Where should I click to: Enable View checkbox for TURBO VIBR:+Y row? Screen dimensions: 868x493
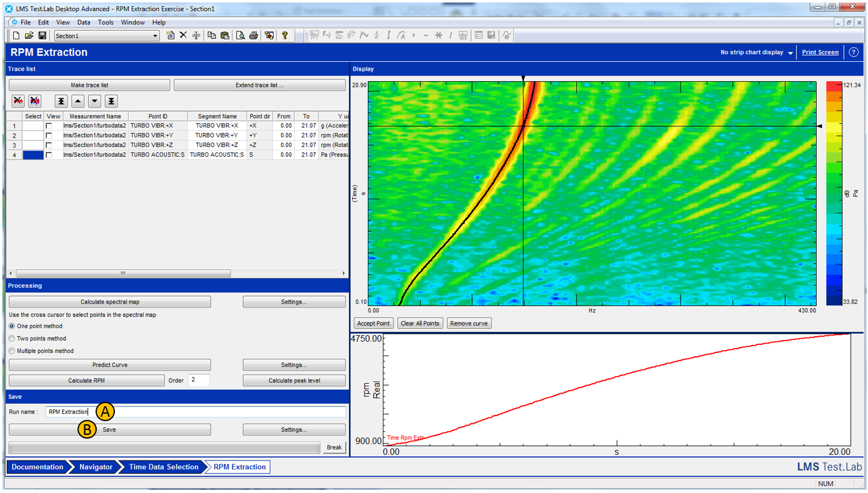coord(49,136)
